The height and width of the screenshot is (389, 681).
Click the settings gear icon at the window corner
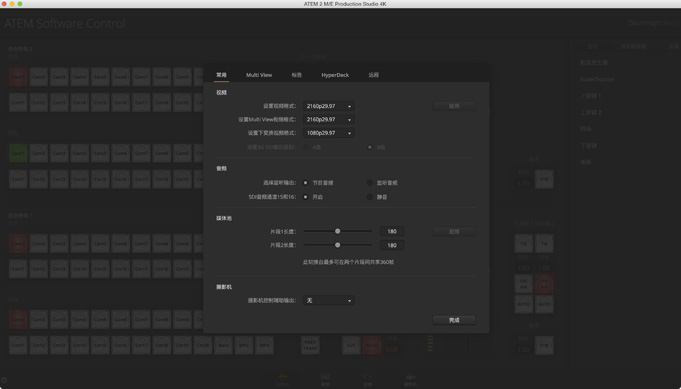[3, 381]
